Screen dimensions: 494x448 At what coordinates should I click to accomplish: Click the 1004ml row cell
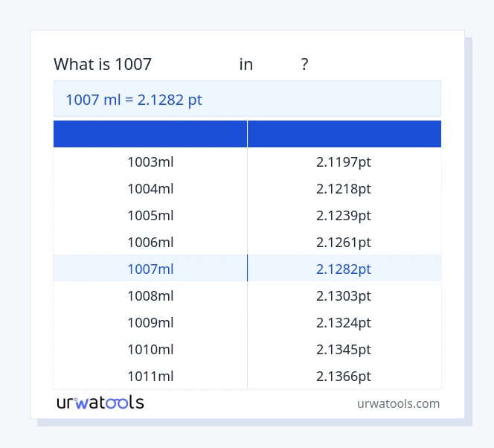point(150,188)
